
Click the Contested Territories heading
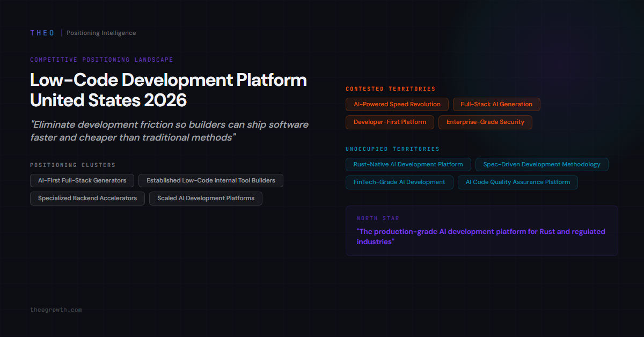point(391,89)
